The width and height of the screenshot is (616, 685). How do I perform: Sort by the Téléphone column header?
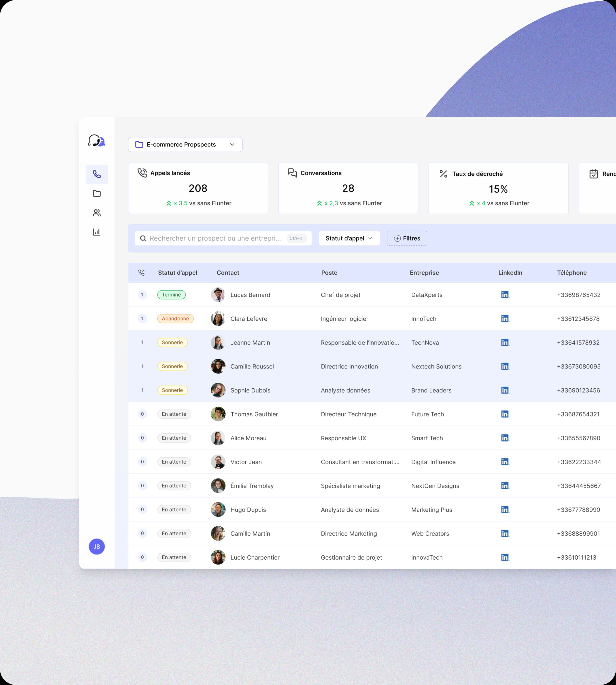[572, 273]
